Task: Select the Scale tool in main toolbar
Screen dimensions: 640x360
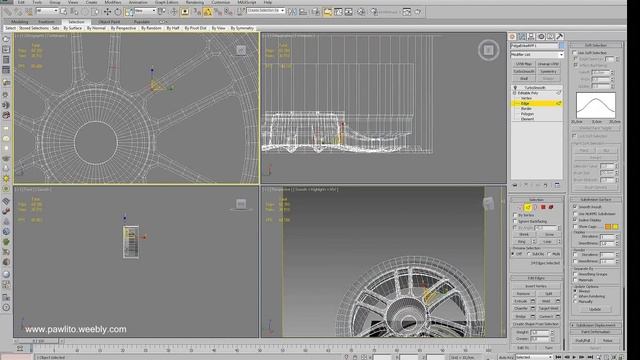Action: click(x=128, y=12)
